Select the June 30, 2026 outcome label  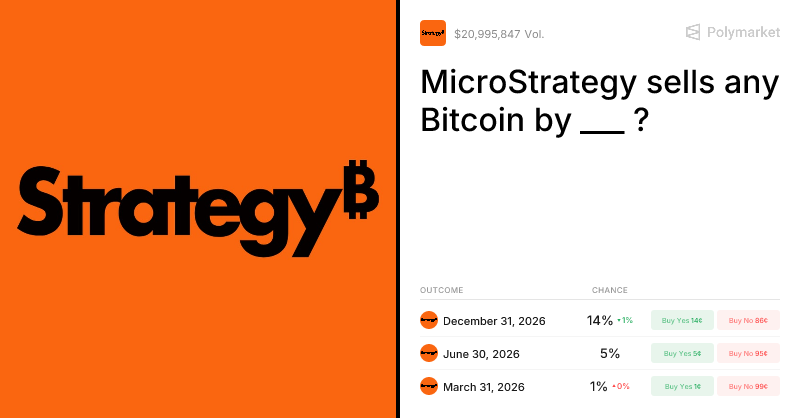tap(481, 354)
